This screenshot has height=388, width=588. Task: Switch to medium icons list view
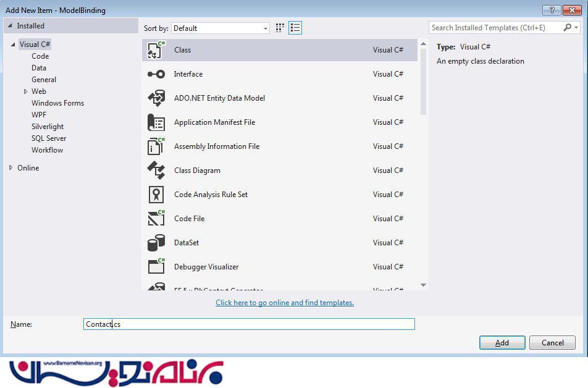(x=295, y=28)
